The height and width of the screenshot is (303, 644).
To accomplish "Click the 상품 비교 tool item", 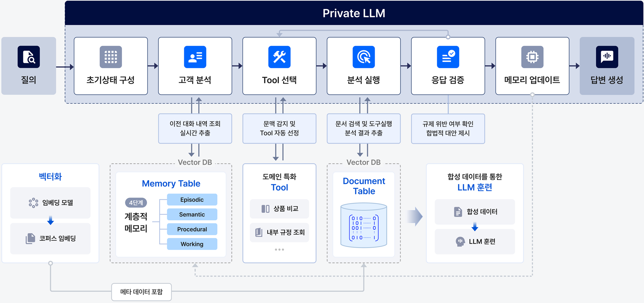I will click(279, 209).
